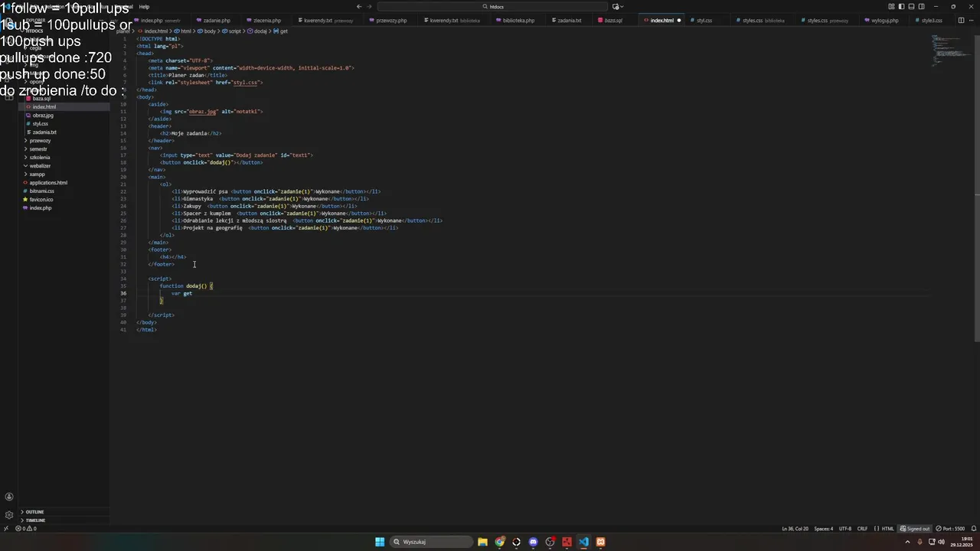Image resolution: width=980 pixels, height=551 pixels.
Task: Click the Wyszukaj taskbar search box
Action: [430, 542]
